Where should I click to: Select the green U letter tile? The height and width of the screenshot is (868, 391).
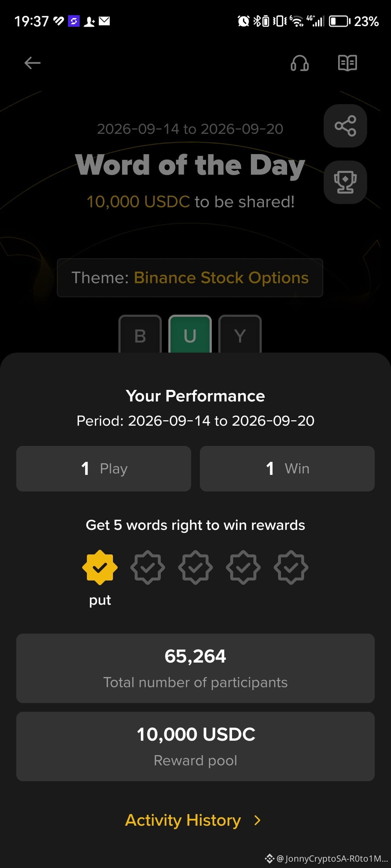(x=190, y=334)
